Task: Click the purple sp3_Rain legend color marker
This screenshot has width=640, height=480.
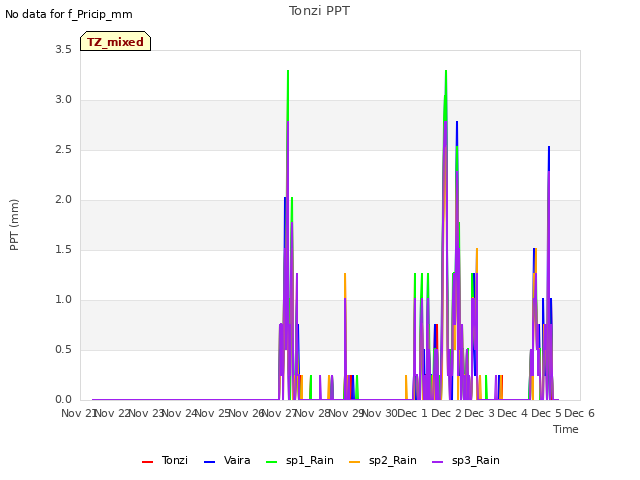Action: pos(437,462)
